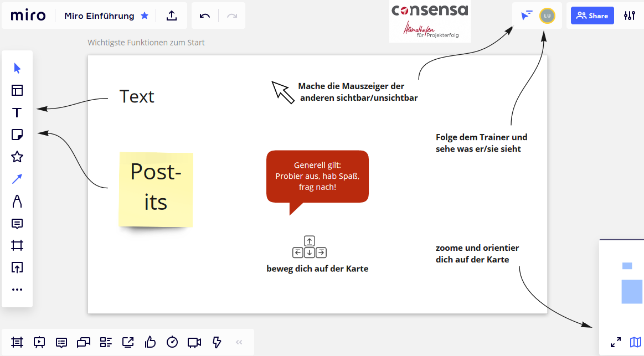Viewport: 644px width, 356px height.
Task: Toggle collaborators' cursors visibility
Action: [527, 16]
